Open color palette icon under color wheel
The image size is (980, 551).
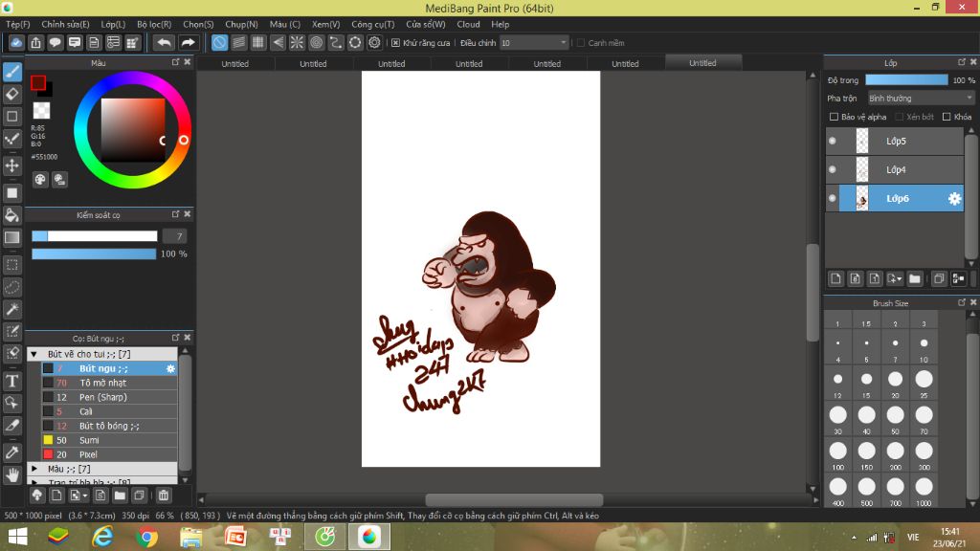tap(40, 180)
